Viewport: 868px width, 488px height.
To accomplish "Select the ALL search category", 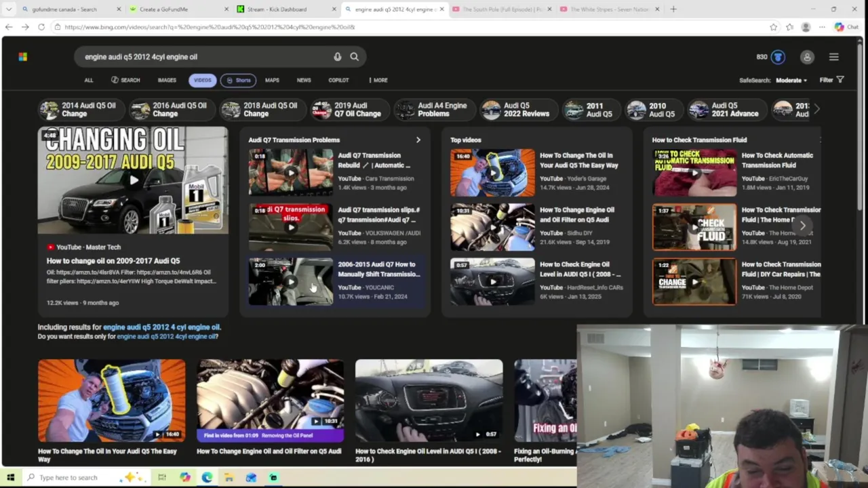I will coord(89,80).
